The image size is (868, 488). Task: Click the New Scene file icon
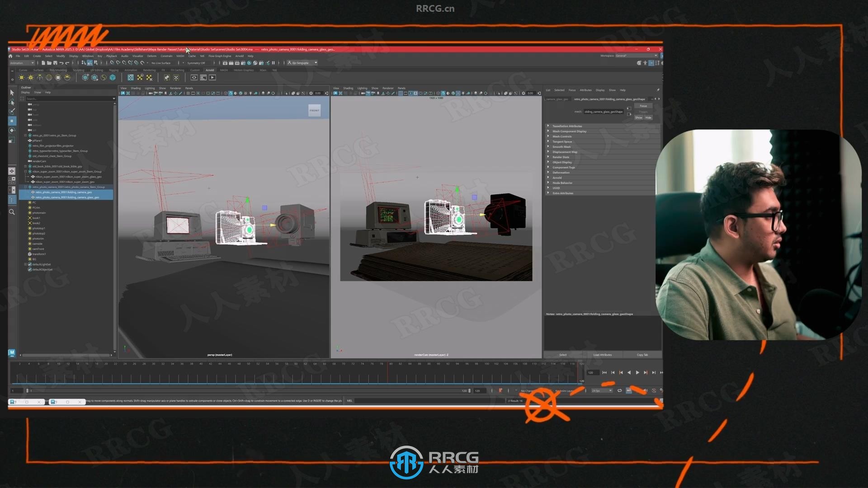(43, 63)
